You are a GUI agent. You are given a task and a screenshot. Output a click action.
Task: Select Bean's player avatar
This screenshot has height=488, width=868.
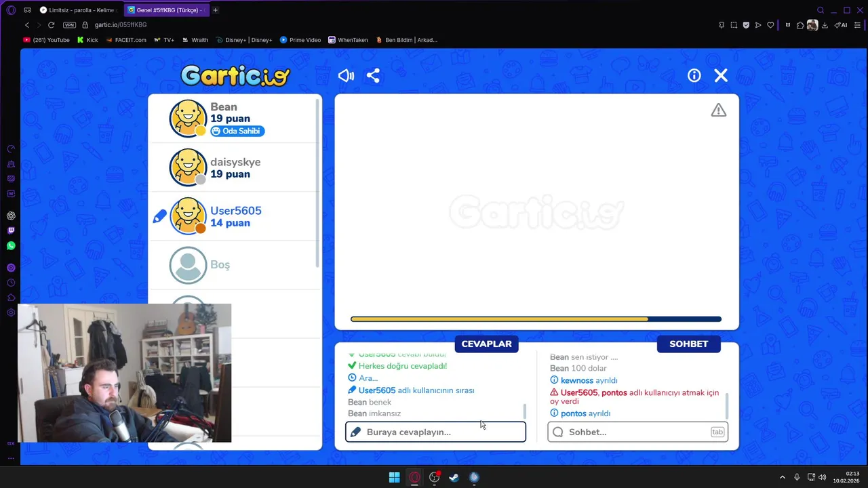[188, 119]
